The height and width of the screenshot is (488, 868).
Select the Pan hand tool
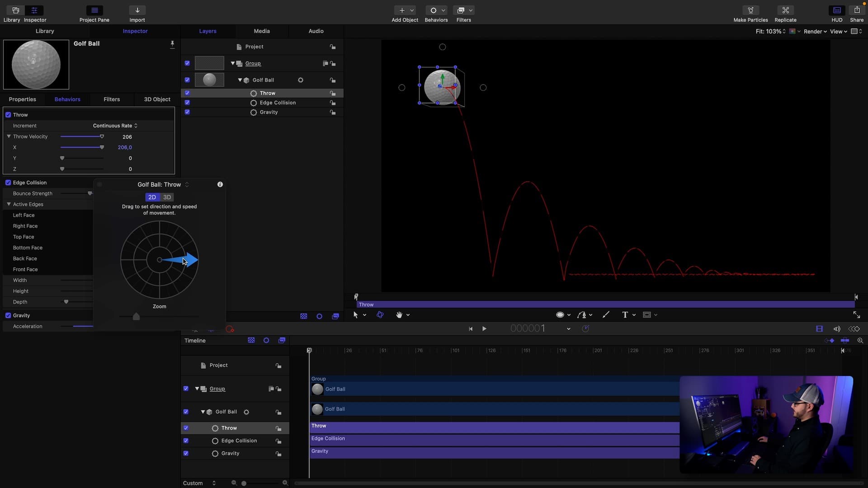(x=399, y=315)
